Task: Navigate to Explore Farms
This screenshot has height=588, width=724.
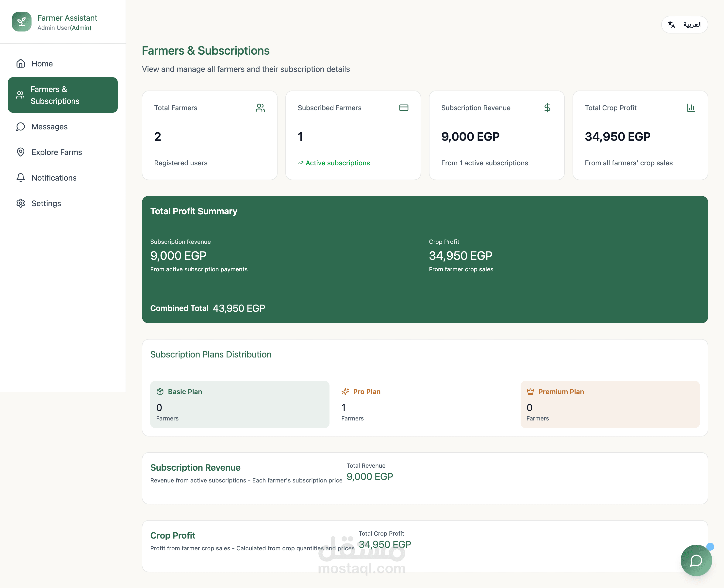Action: tap(57, 153)
